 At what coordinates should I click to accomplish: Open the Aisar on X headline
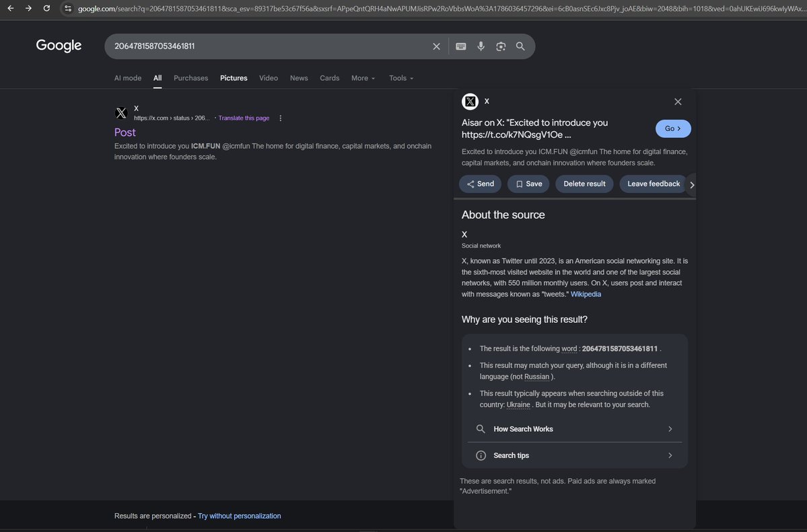coord(534,128)
